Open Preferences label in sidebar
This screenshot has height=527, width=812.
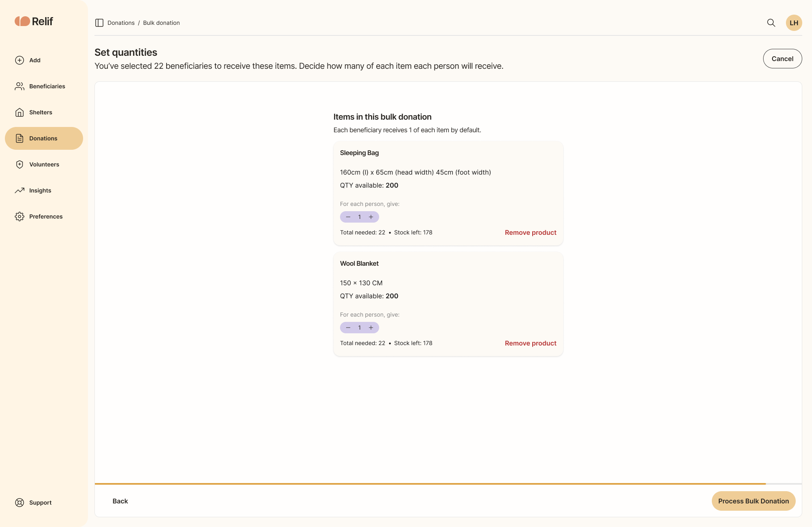[x=46, y=216]
